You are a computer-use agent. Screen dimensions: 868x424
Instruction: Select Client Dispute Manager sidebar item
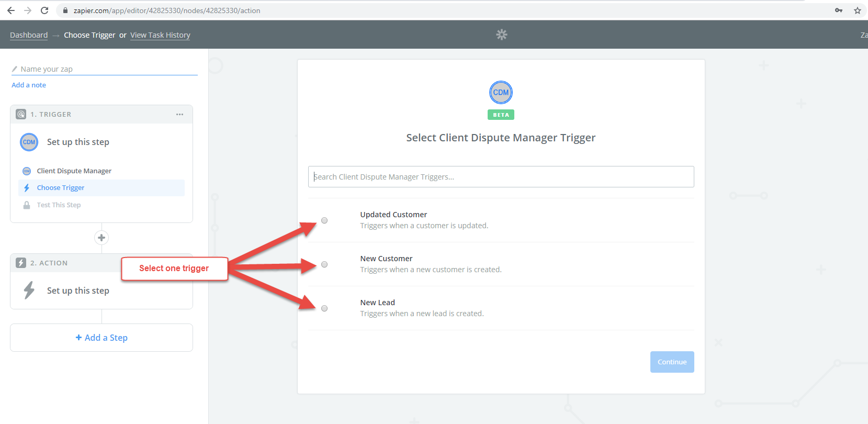click(102, 171)
